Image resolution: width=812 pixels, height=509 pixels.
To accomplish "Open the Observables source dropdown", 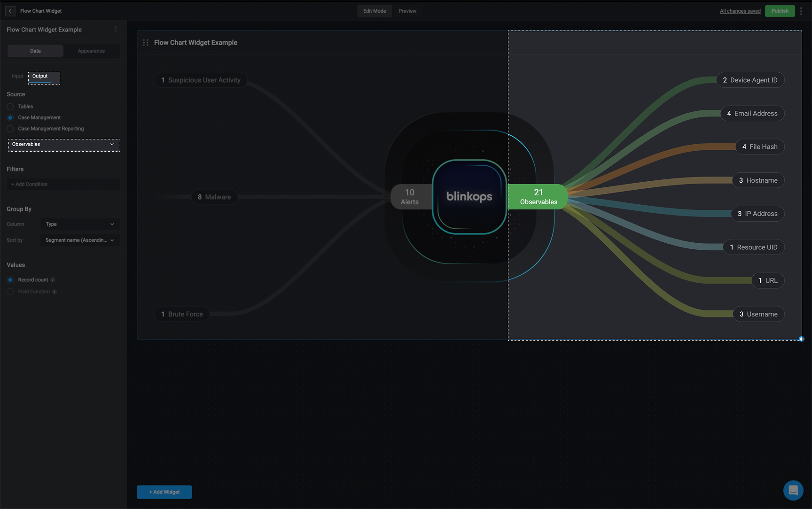I will pyautogui.click(x=64, y=145).
